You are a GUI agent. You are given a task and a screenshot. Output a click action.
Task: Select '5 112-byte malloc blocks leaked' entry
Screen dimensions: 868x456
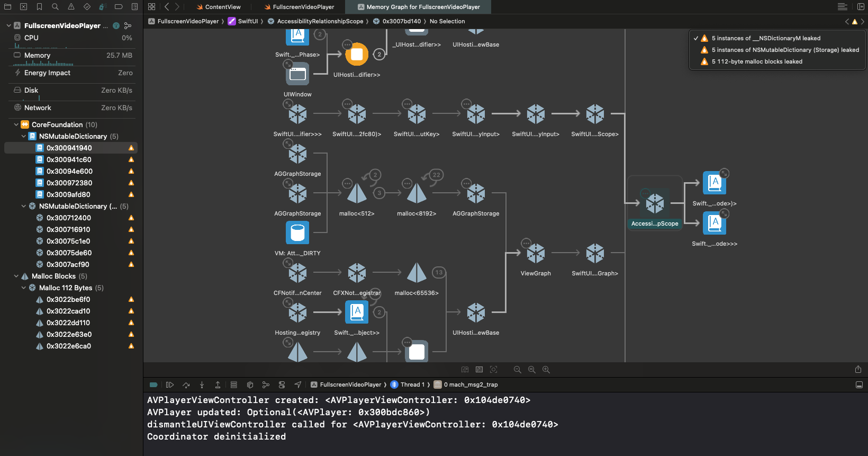coord(757,61)
